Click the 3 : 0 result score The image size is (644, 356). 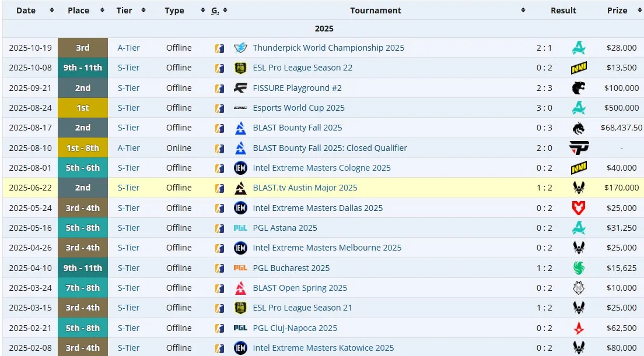(x=544, y=108)
